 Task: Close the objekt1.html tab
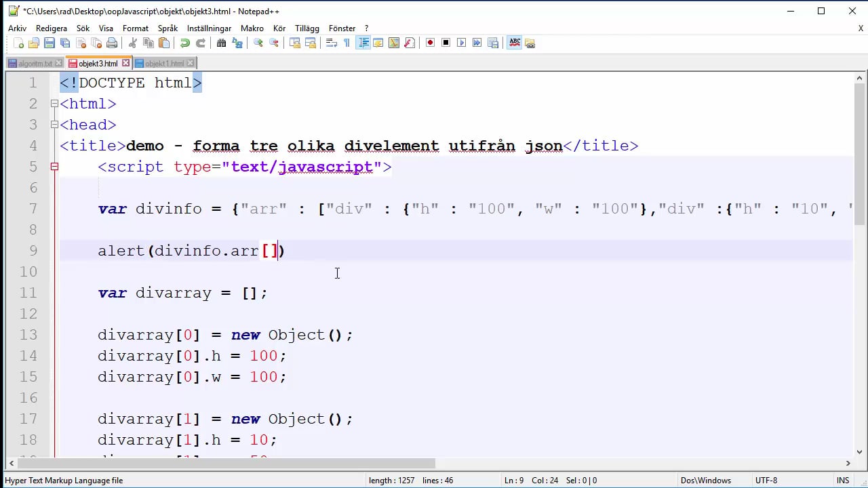pos(191,63)
